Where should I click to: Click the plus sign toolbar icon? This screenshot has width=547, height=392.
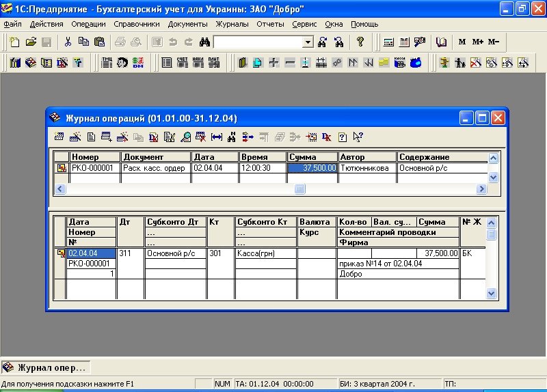tap(274, 63)
